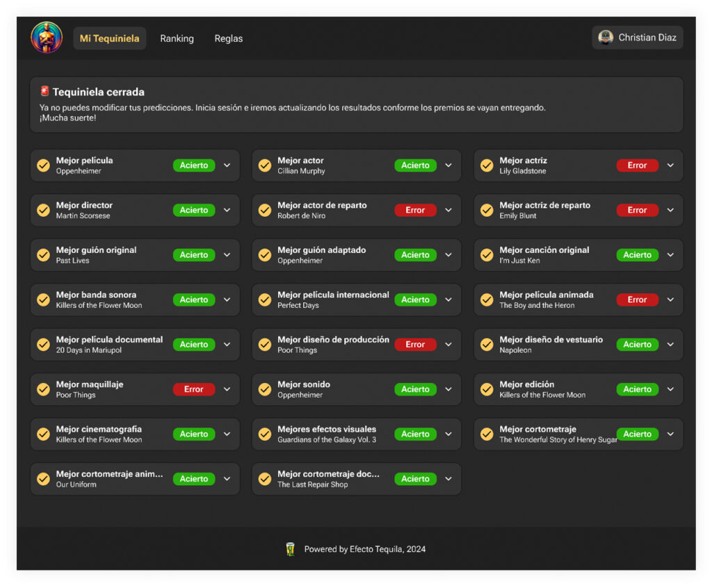712x588 pixels.
Task: Switch to the Ranking tab
Action: point(177,38)
